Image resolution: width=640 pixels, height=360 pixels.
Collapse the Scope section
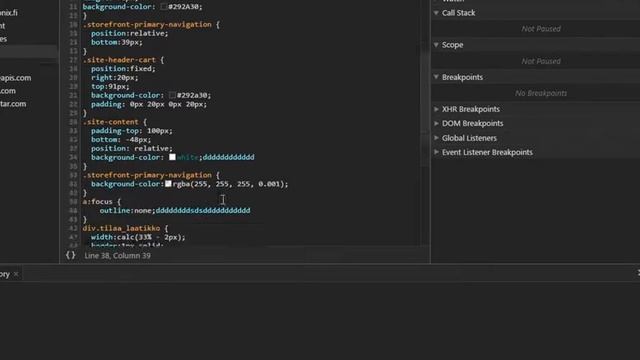pos(436,45)
